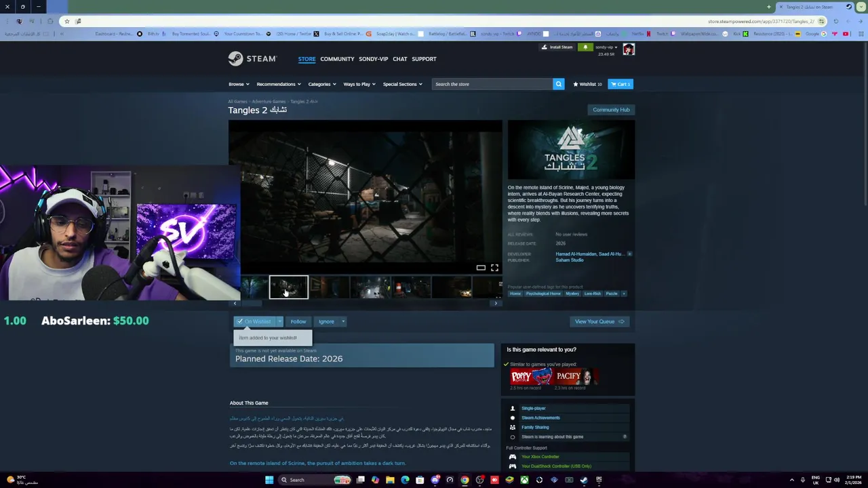Toggle theater mode on the video player
Screen dimensions: 868x488
point(481,268)
